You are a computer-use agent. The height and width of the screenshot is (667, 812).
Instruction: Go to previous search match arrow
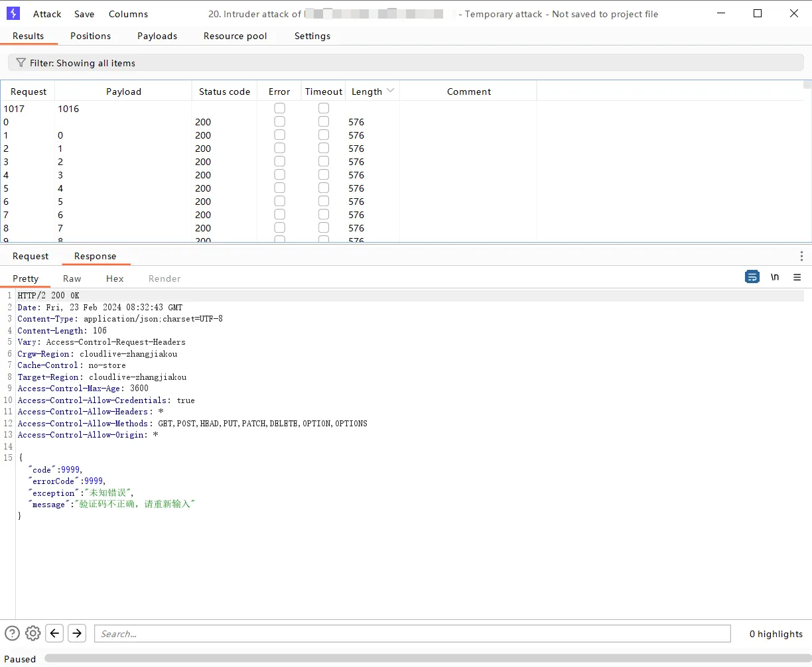point(55,633)
